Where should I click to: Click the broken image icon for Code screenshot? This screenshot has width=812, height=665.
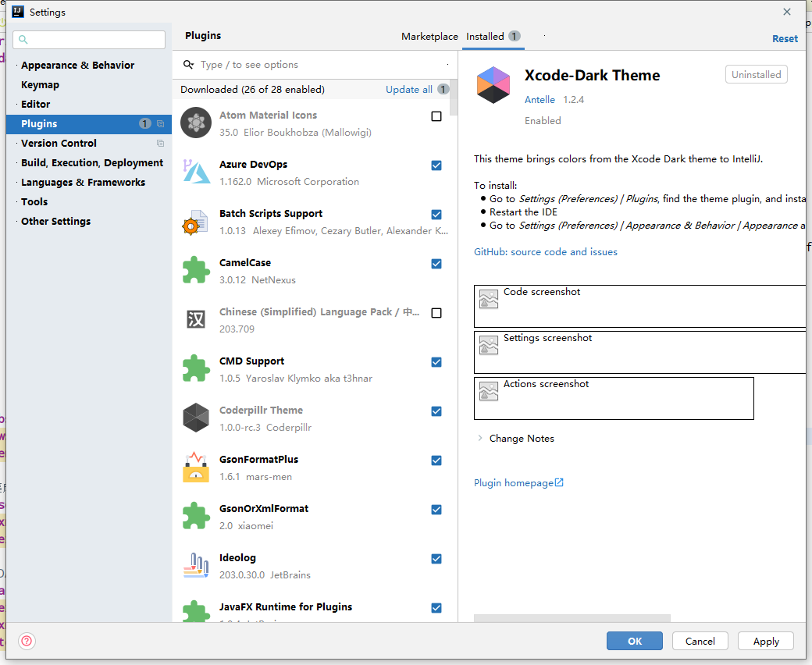point(488,299)
